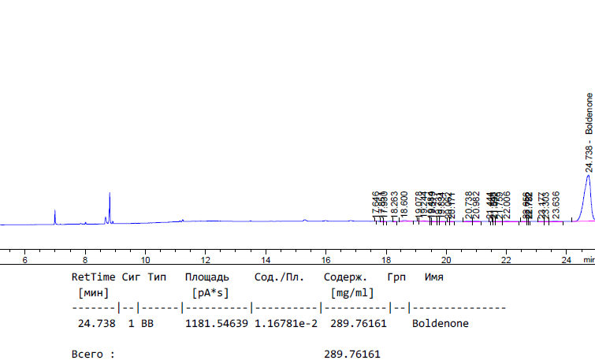
Task: Click the 'Площадь' column header
Action: point(207,277)
